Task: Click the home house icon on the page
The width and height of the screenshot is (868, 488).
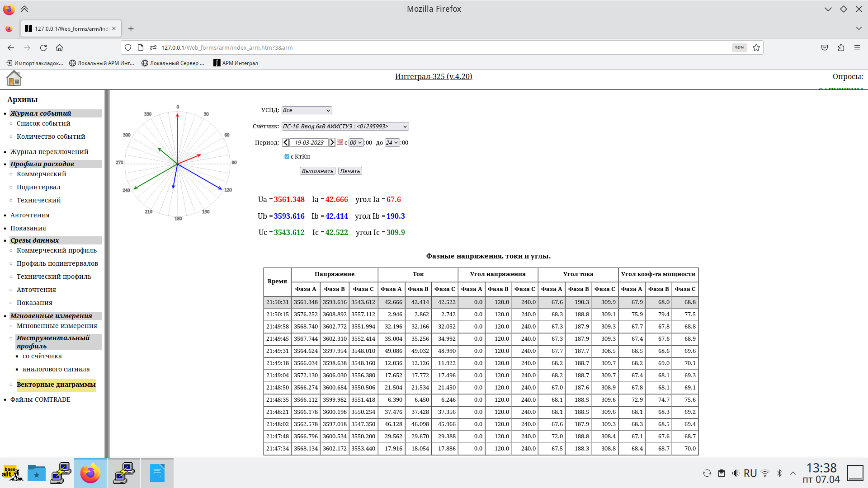Action: (14, 78)
